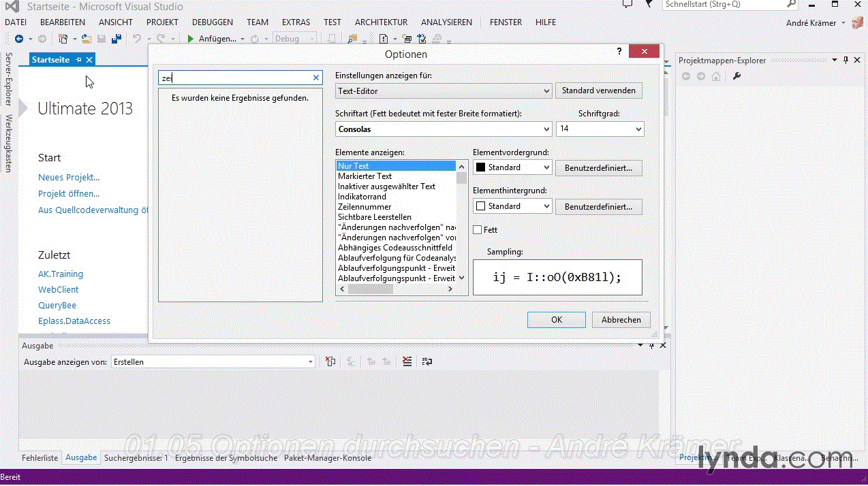Click the green Anfügen start arrow

point(191,39)
